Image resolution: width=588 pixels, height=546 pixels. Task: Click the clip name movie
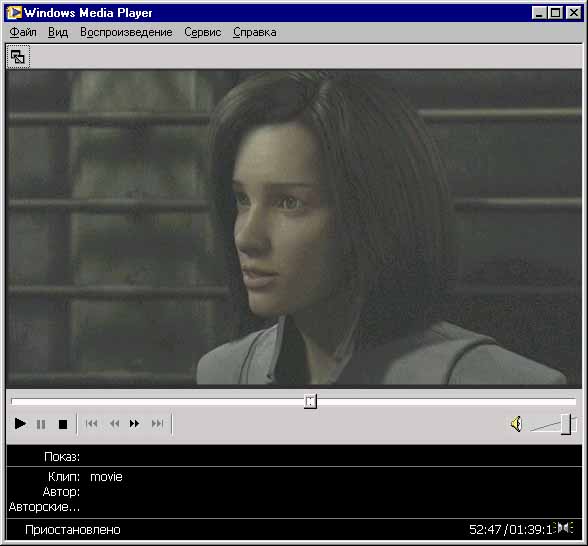point(106,477)
